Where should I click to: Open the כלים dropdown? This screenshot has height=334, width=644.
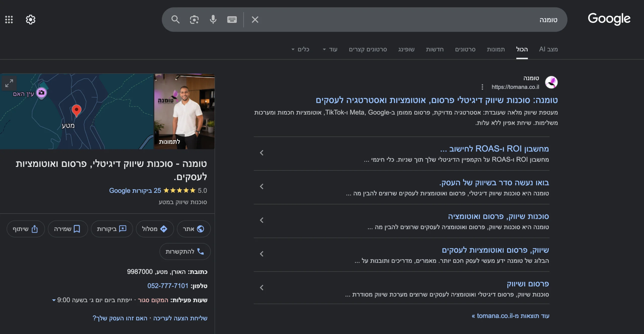[x=300, y=49]
